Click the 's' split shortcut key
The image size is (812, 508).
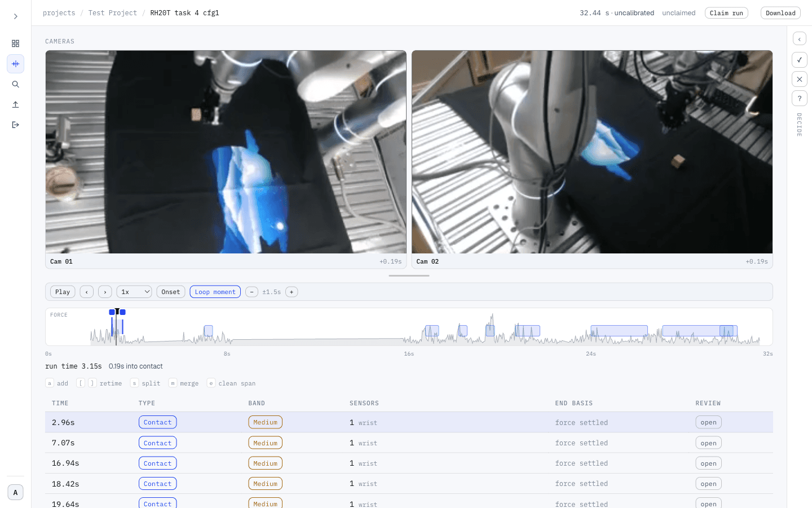[134, 383]
